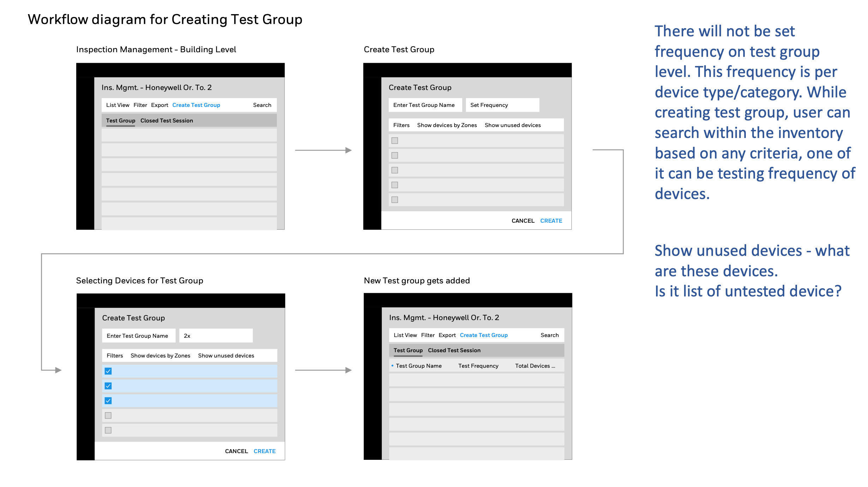Viewport: 868px width, 487px height.
Task: Open Filters in top-right Create Test Group mockup
Action: coord(401,125)
